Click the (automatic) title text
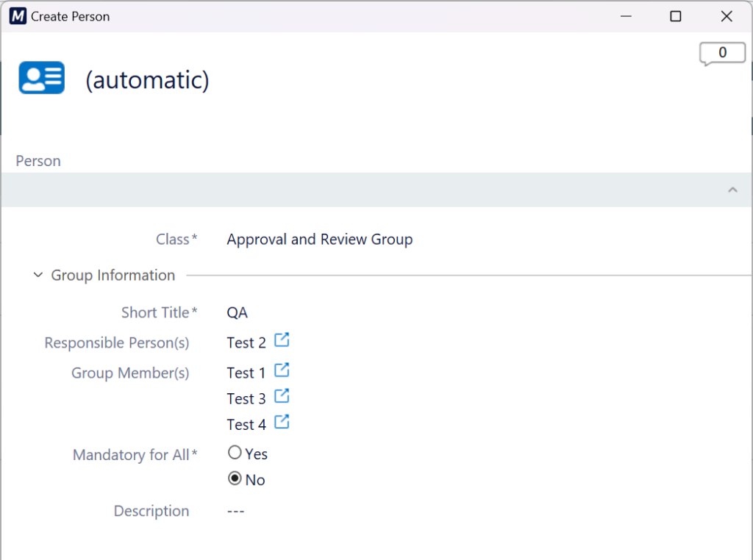The image size is (753, 560). pyautogui.click(x=147, y=79)
